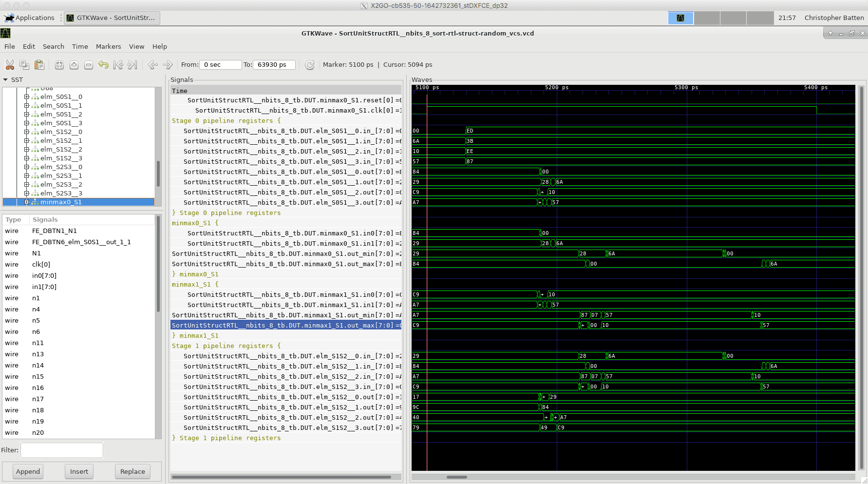Screen dimensions: 868x484
Task: Find the next edge with right arrow icon
Action: 168,65
